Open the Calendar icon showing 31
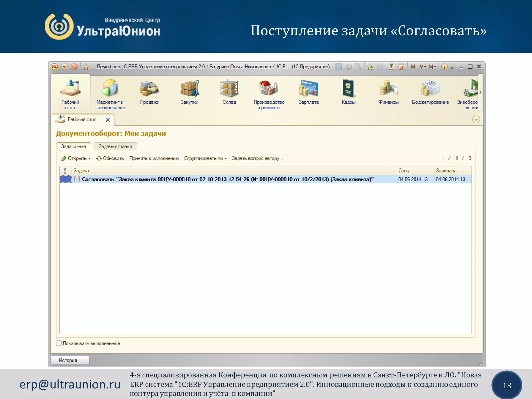 click(401, 67)
